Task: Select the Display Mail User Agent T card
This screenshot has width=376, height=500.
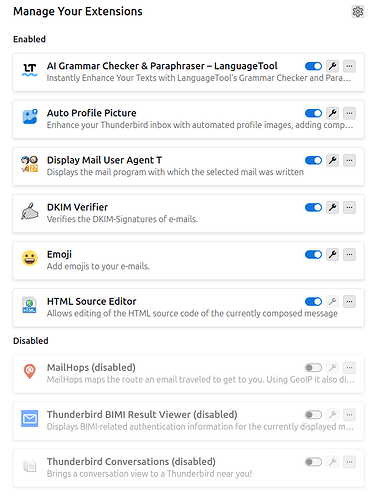Action: pyautogui.click(x=188, y=167)
